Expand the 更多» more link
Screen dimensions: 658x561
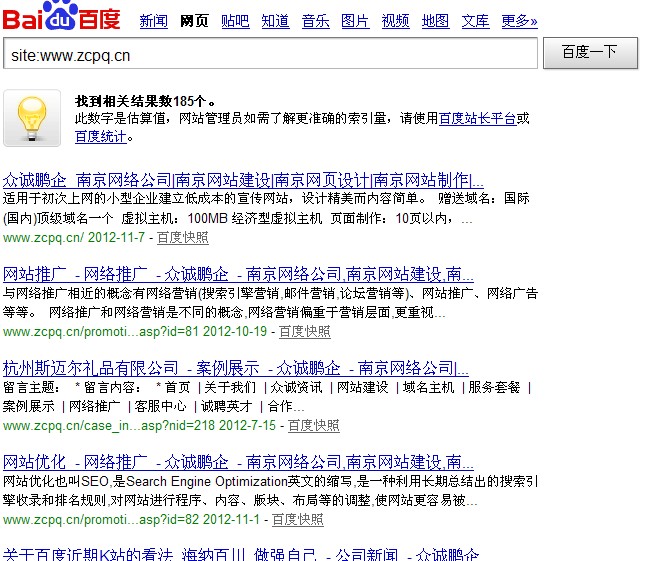pos(520,21)
